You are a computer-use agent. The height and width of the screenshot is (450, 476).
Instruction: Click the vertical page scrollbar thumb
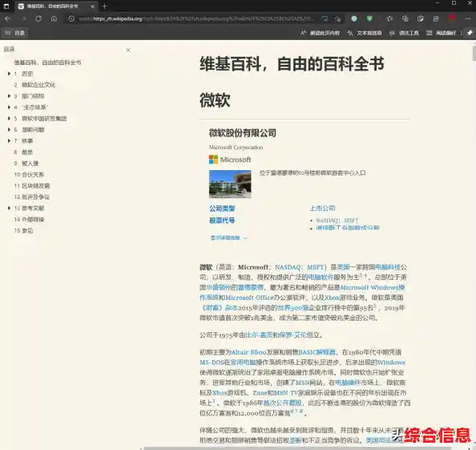(474, 53)
